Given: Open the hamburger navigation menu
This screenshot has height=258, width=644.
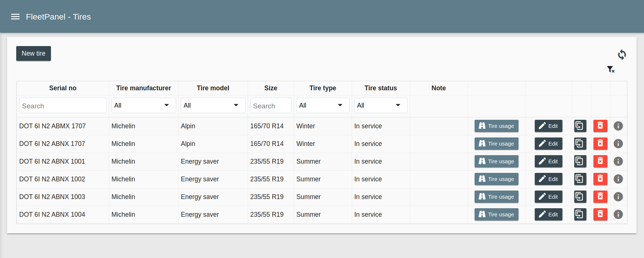Looking at the screenshot, I should pos(15,17).
